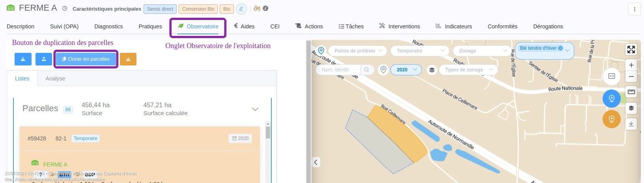The image size is (644, 183).
Task: Collapse the map panel with the left arrow
Action: tap(316, 162)
